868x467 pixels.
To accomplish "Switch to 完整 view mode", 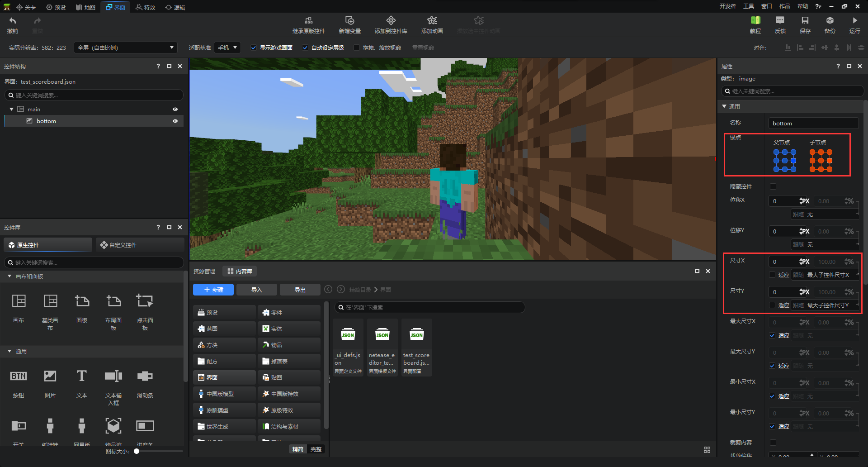I will (x=316, y=449).
